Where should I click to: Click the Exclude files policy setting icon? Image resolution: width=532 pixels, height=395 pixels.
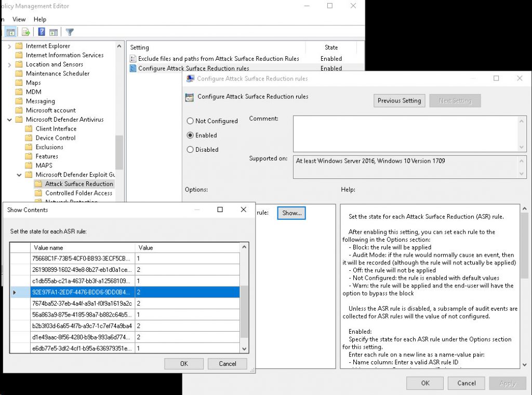[133, 59]
